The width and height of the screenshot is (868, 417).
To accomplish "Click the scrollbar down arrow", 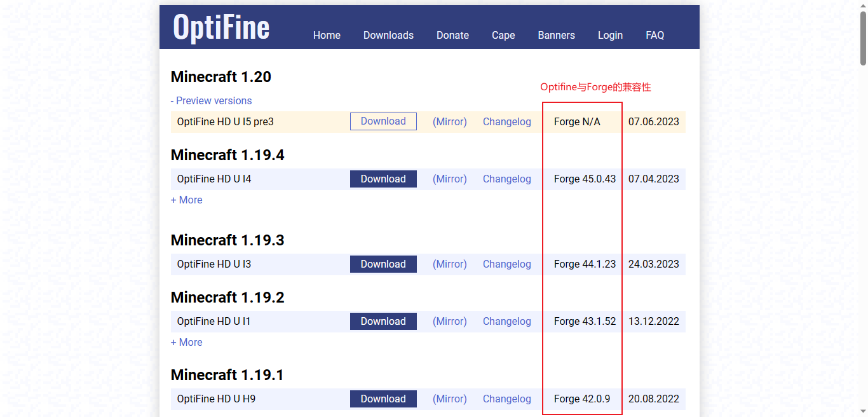I will 863,412.
